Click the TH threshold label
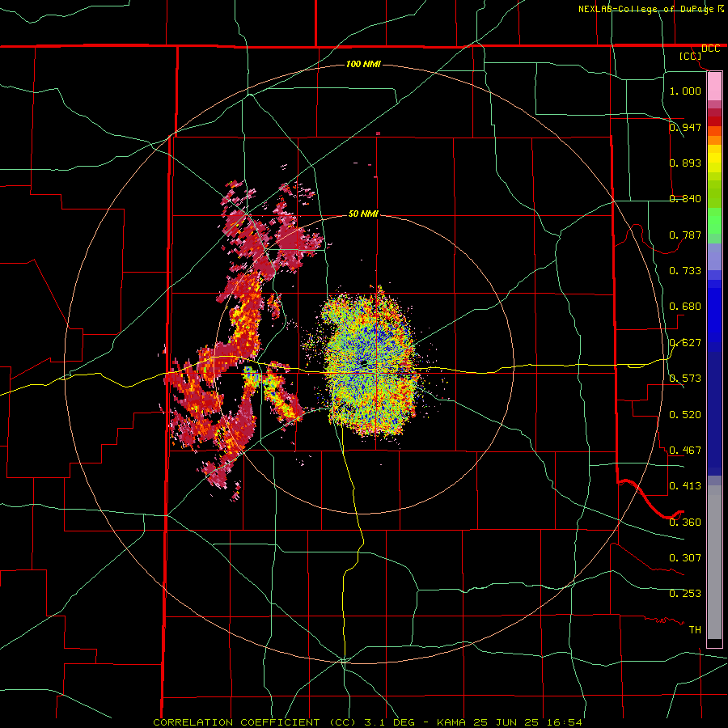 [695, 630]
